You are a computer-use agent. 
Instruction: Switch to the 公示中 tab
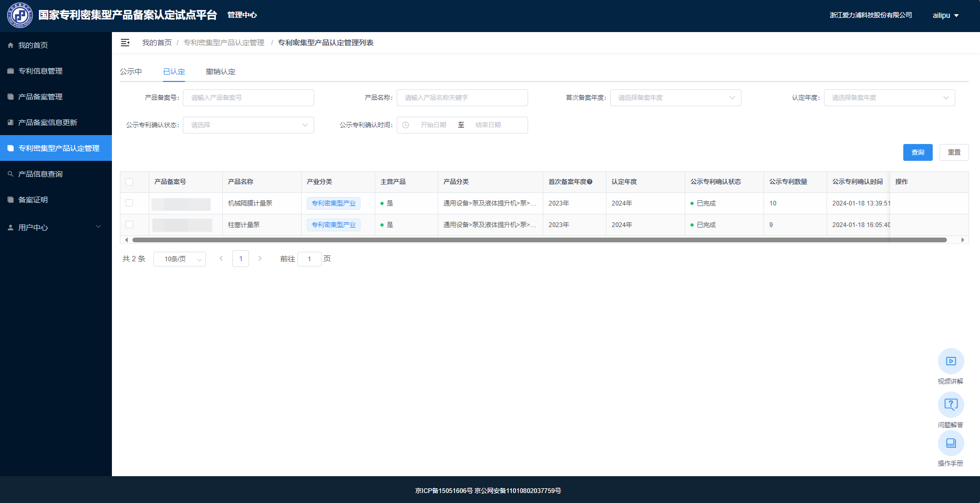click(131, 71)
